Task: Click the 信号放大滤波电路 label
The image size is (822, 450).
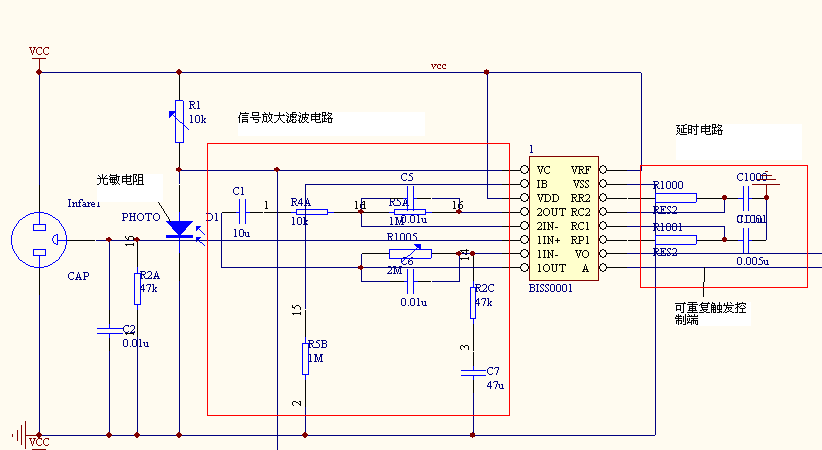Action: pyautogui.click(x=285, y=117)
